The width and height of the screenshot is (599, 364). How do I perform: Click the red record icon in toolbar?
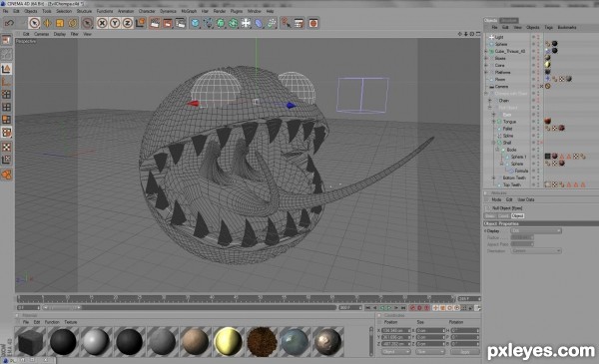313,23
